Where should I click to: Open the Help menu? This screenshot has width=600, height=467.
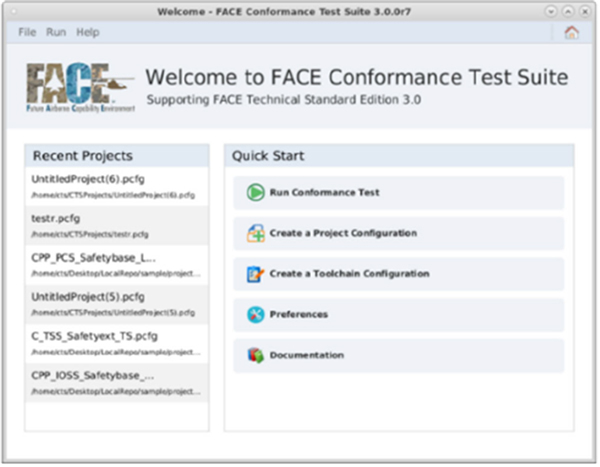(88, 32)
